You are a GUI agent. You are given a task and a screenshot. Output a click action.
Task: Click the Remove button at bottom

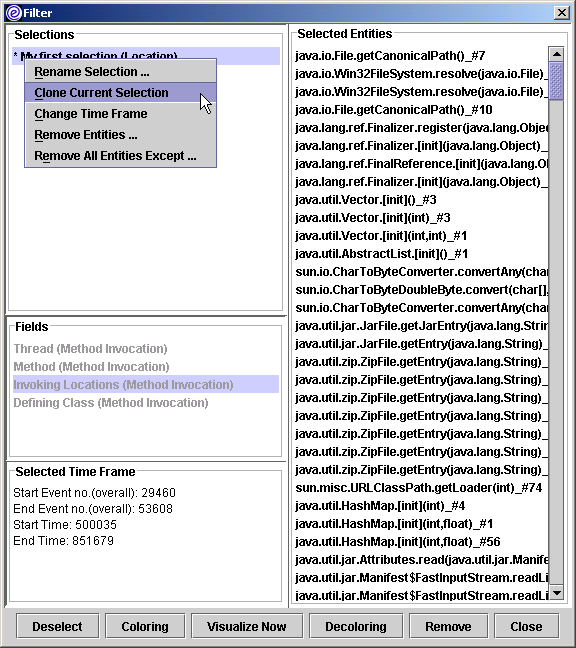tap(448, 627)
